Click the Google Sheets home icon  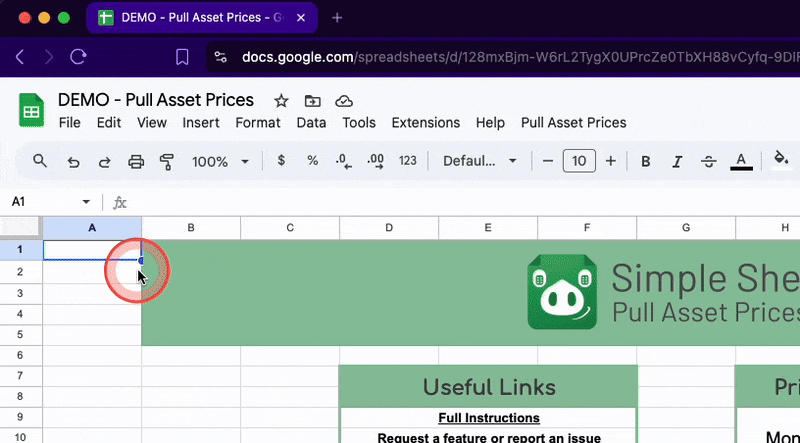(x=32, y=110)
